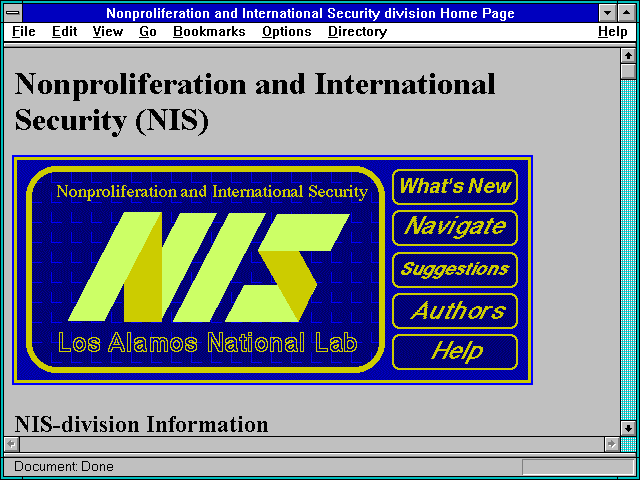
Task: Open the File menu
Action: [x=24, y=32]
